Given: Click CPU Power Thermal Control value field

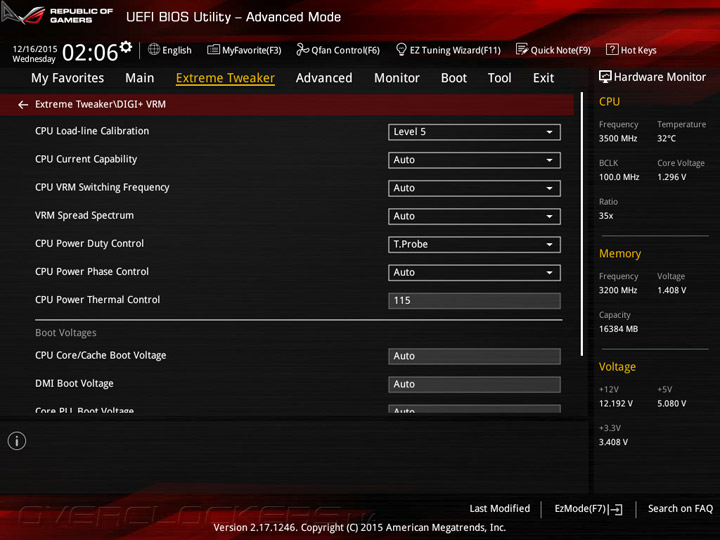Looking at the screenshot, I should [x=474, y=301].
